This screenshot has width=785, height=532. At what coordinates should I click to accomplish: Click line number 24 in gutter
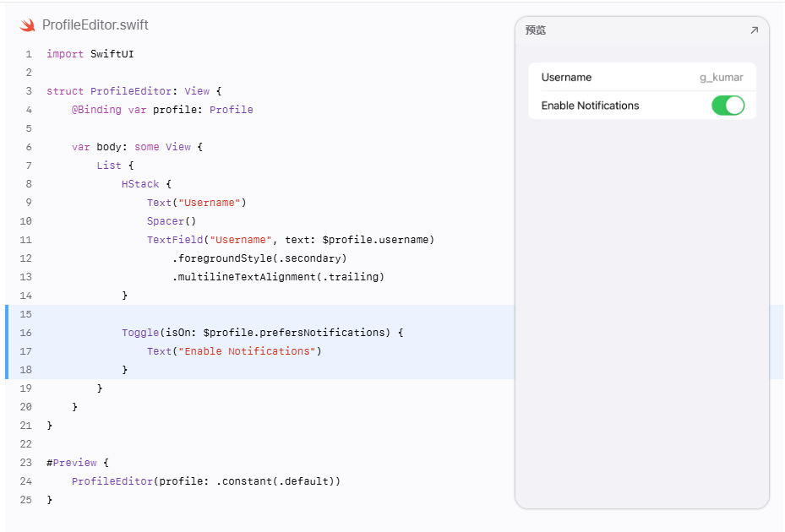pos(26,481)
